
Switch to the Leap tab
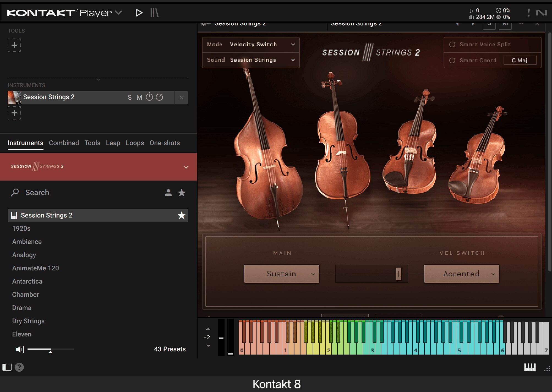pyautogui.click(x=113, y=143)
